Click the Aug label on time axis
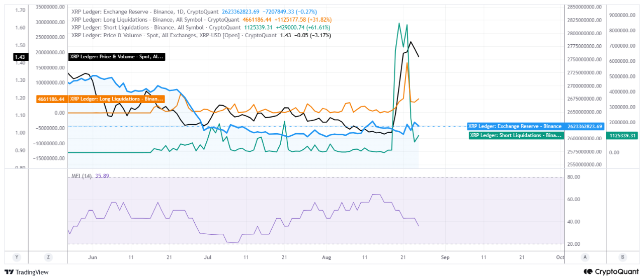644x280 pixels. tap(327, 257)
